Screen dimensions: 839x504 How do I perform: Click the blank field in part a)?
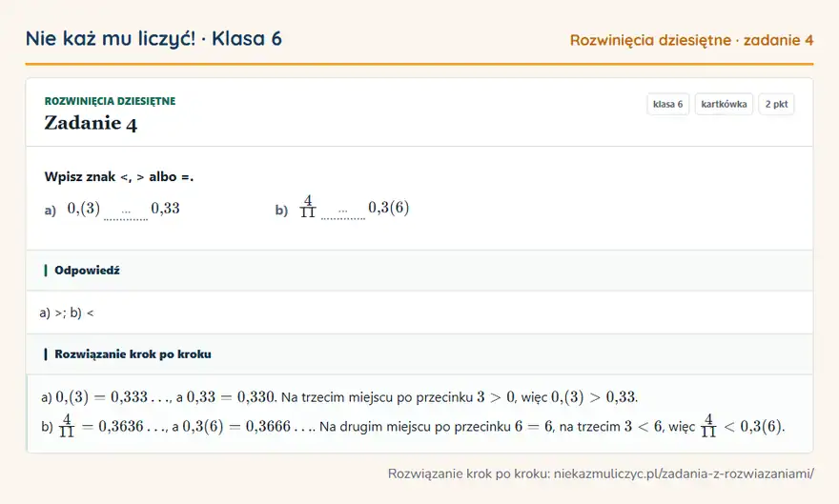126,213
